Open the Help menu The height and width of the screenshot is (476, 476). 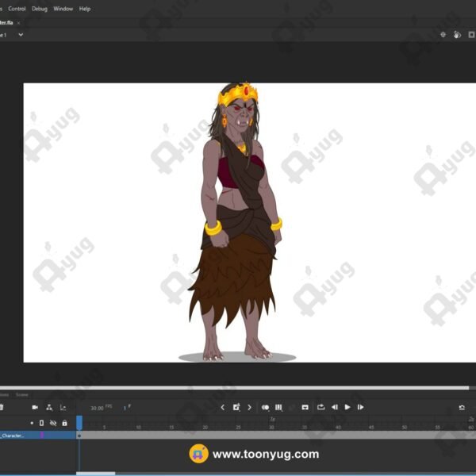[85, 9]
